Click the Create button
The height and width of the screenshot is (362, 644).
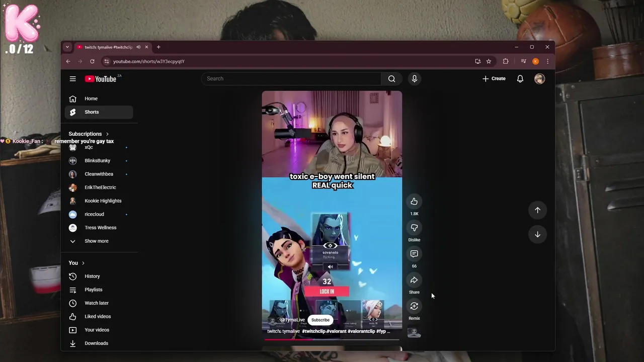coord(494,78)
